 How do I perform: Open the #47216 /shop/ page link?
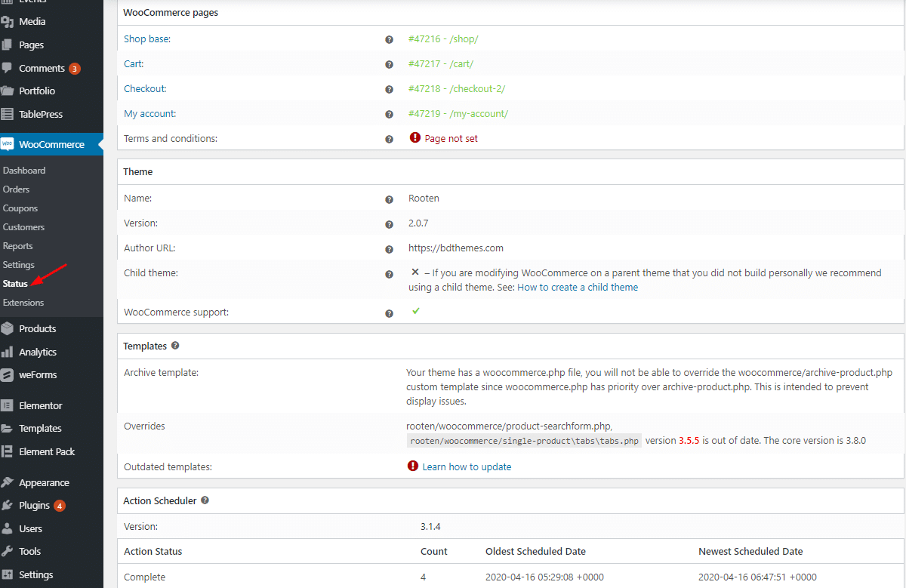[x=443, y=39]
